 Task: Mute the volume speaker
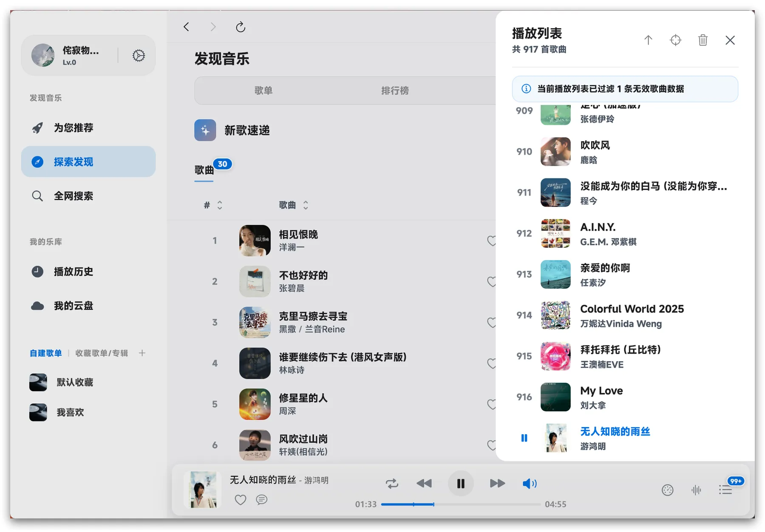click(x=529, y=484)
